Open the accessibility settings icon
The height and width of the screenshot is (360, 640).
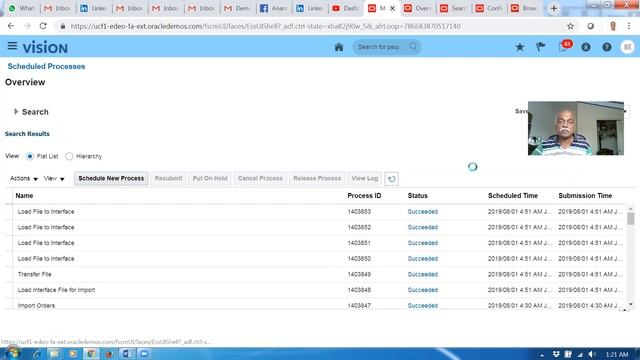586,47
